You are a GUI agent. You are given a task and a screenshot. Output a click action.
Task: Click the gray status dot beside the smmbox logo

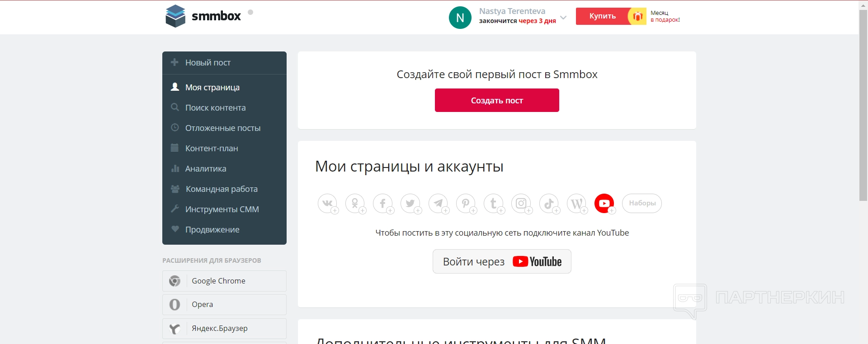250,12
